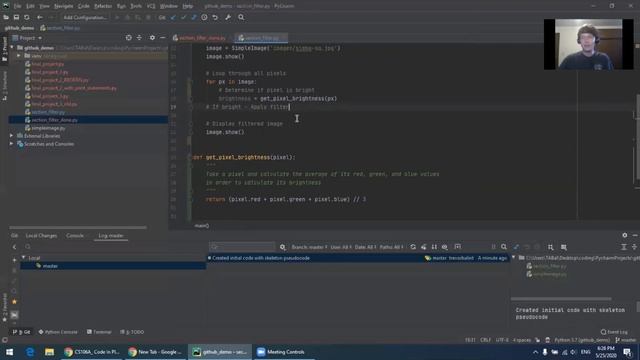Toggle regex filter icon beside log search
The image size is (640, 360).
[282, 247]
